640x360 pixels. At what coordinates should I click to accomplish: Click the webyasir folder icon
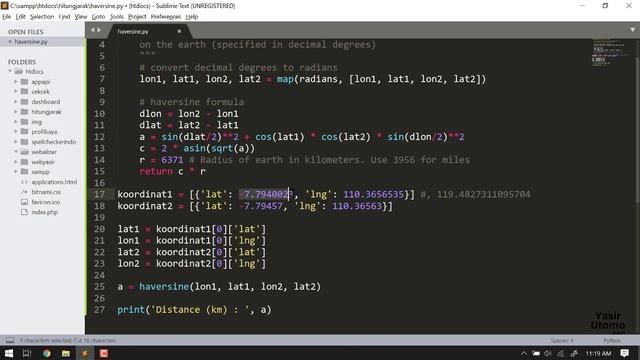click(x=24, y=162)
